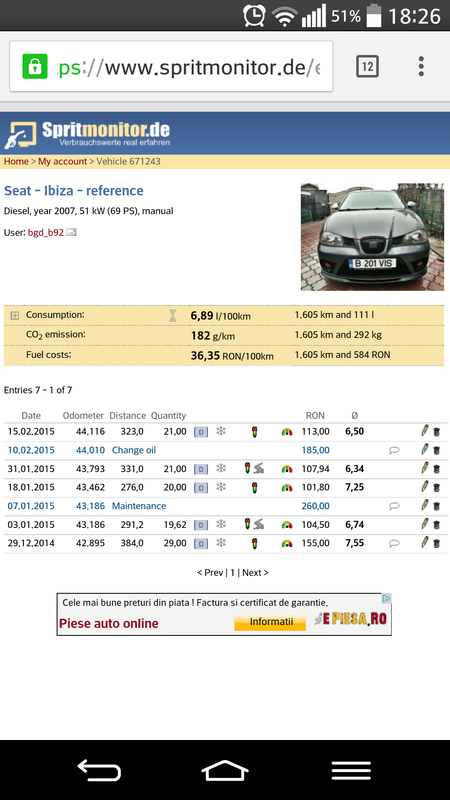Click the 44.116 odometer value
Screen dimensions: 450x800
tap(90, 432)
